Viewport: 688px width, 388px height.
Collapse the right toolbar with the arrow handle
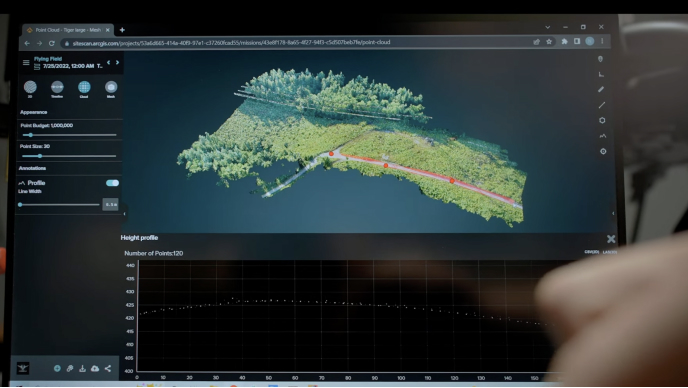point(613,214)
